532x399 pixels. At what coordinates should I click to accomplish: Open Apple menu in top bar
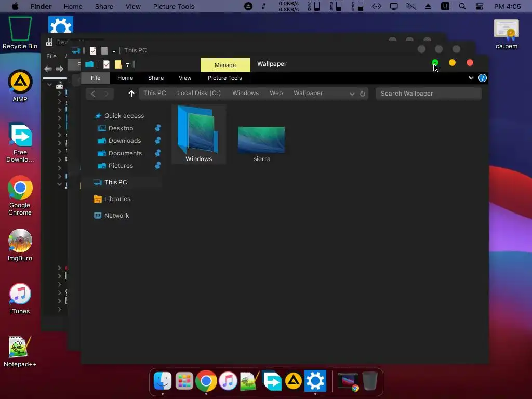pyautogui.click(x=15, y=6)
